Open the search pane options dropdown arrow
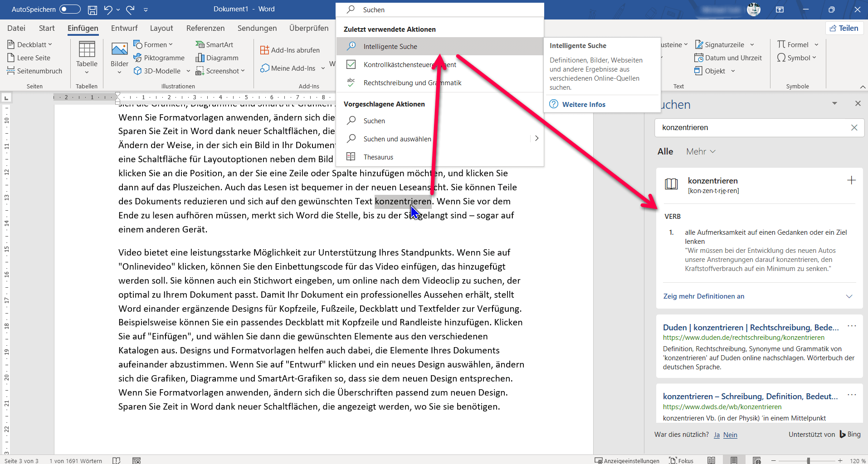Viewport: 868px width, 464px height. [x=834, y=103]
